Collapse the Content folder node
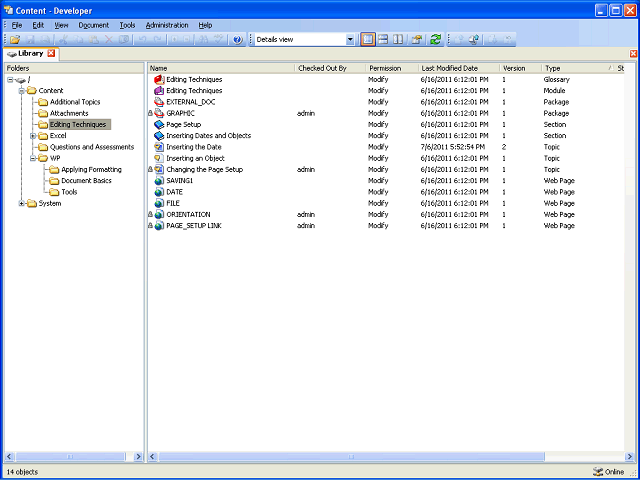640x480 pixels. click(x=22, y=91)
